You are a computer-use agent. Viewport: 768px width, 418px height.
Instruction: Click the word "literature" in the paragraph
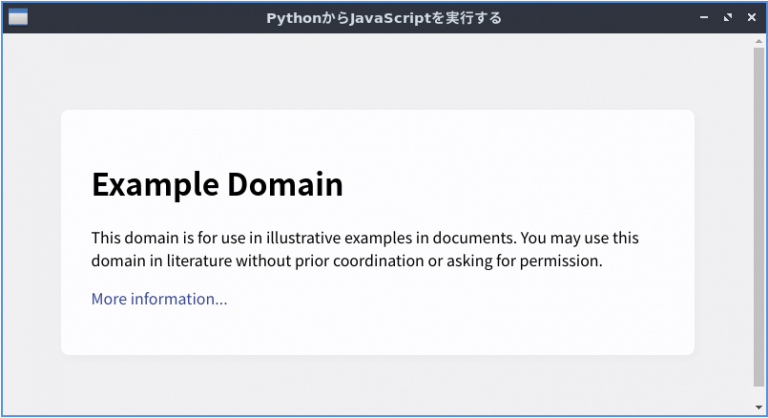pyautogui.click(x=199, y=261)
